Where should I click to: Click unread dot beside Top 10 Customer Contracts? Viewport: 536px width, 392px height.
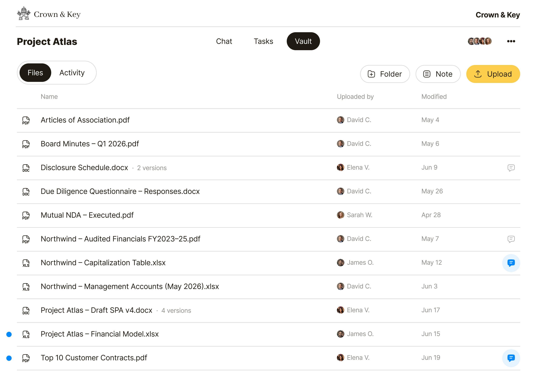click(9, 358)
